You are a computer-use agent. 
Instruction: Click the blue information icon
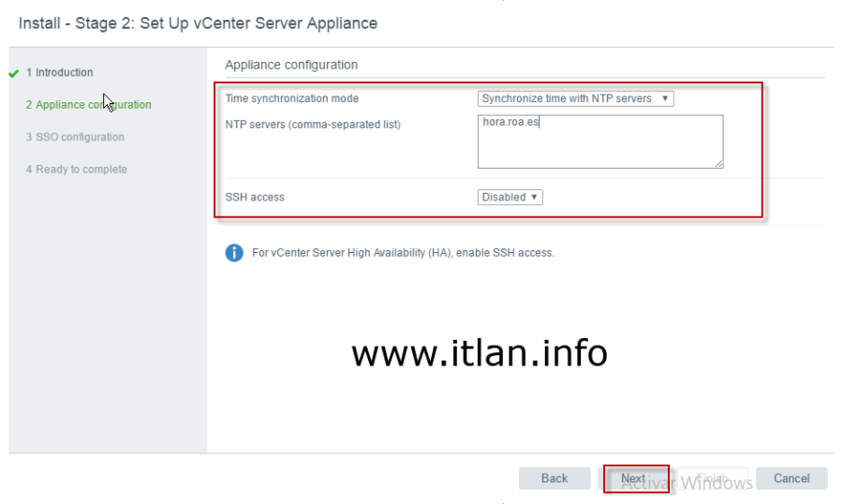point(234,253)
